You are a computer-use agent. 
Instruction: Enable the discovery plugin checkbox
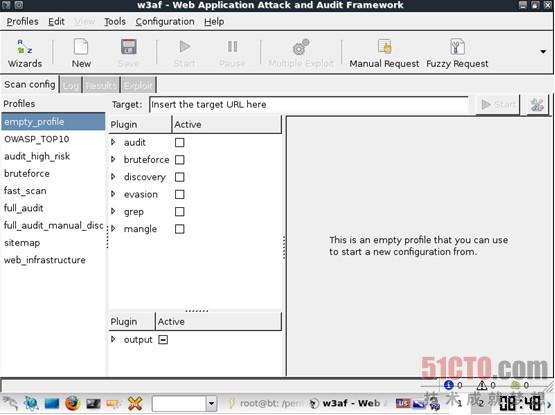pyautogui.click(x=179, y=177)
